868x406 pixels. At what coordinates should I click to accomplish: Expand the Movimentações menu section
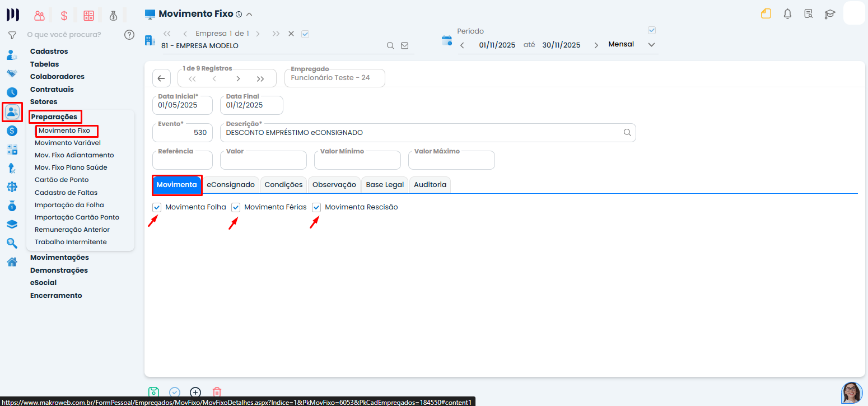pyautogui.click(x=59, y=258)
